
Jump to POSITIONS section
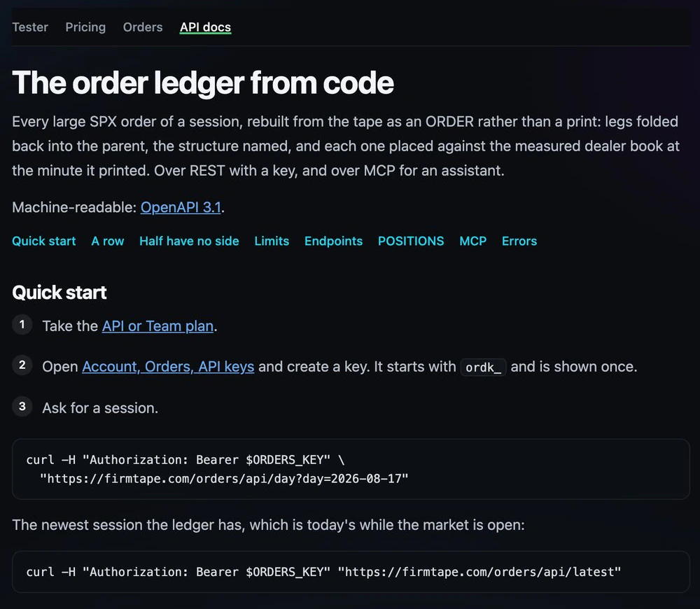[411, 241]
